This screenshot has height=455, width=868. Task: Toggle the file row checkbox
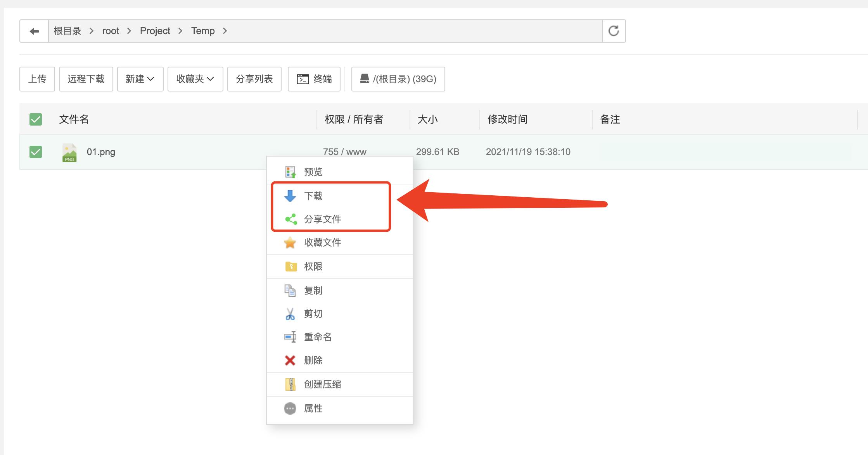[x=36, y=152]
